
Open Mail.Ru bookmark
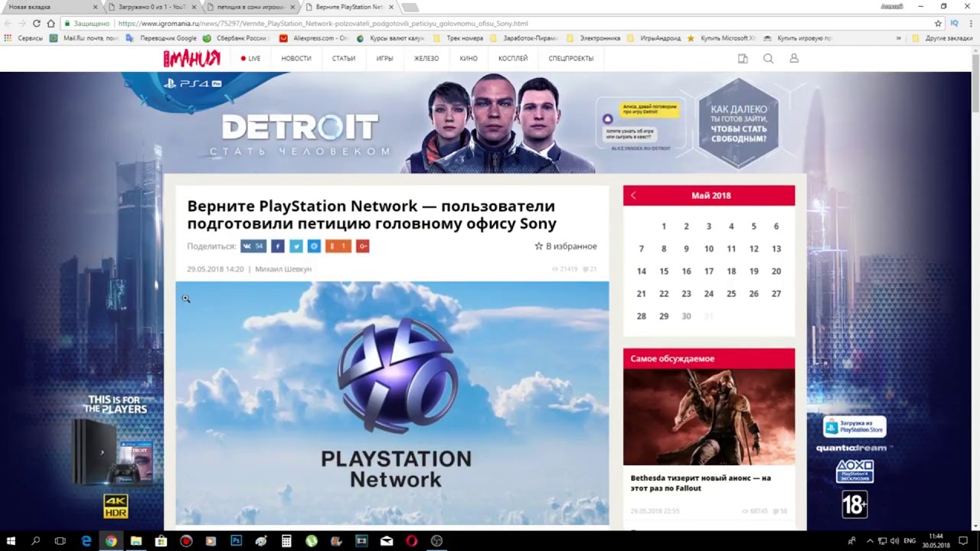coord(84,37)
